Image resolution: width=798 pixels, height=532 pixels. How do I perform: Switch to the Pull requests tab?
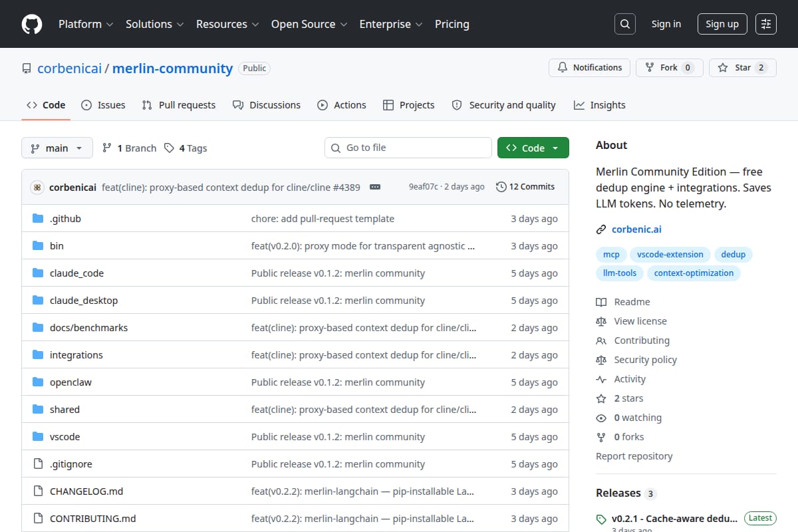tap(179, 105)
